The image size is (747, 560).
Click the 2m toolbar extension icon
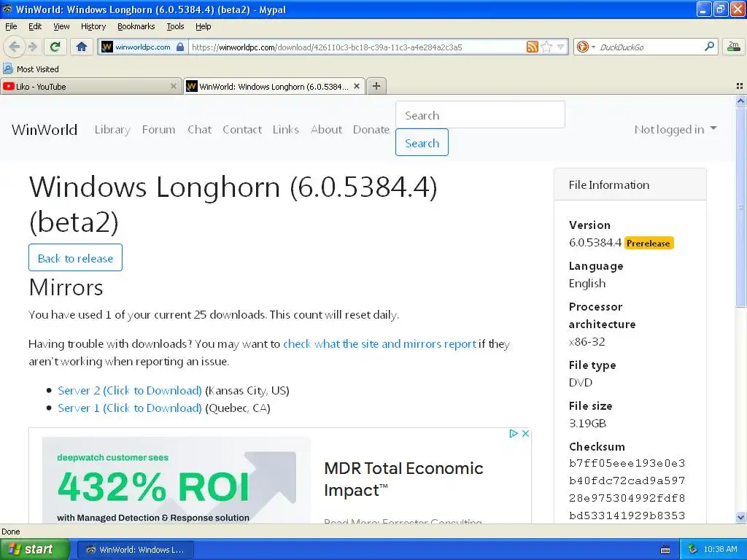click(x=734, y=46)
